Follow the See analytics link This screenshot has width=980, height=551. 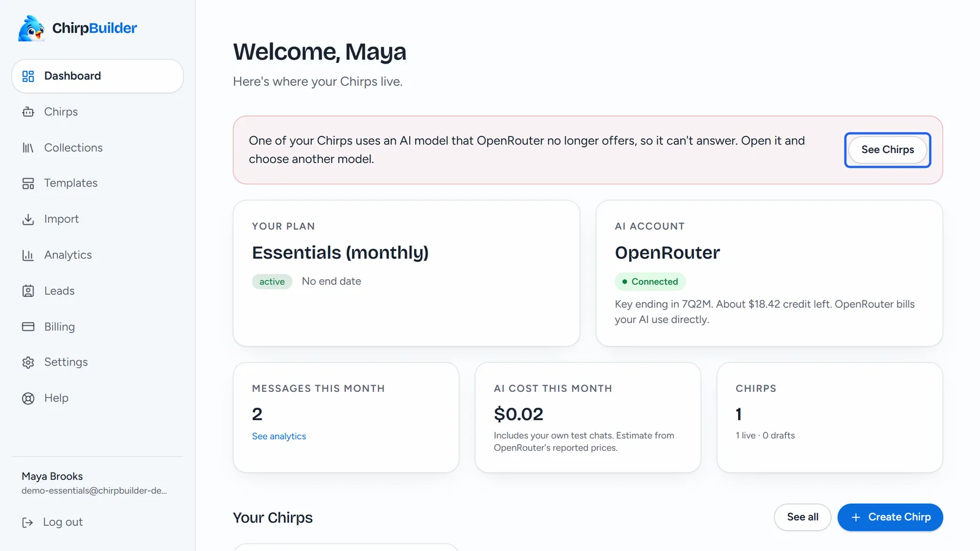tap(279, 437)
